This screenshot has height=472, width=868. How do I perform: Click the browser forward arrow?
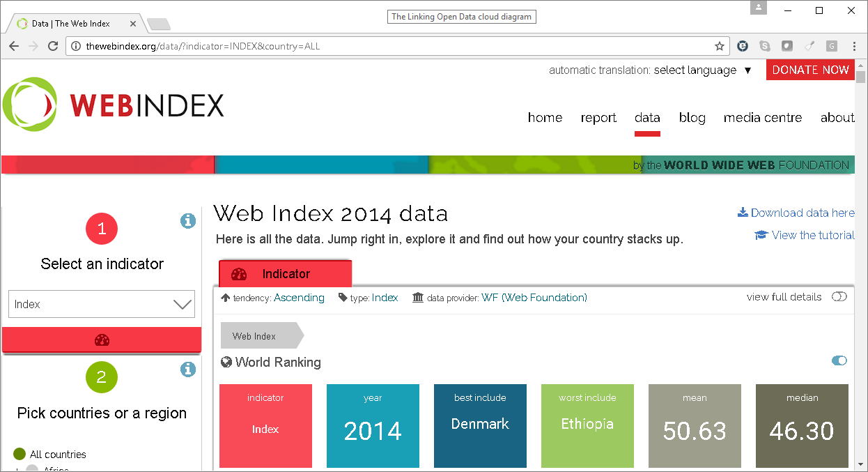point(33,46)
